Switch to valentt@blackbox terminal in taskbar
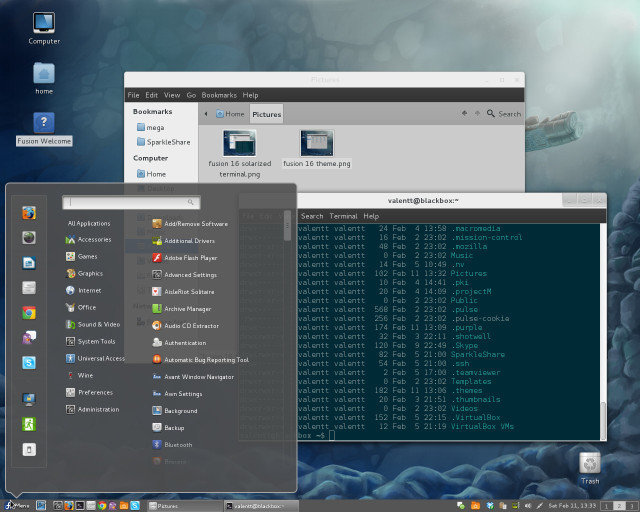 tap(261, 506)
